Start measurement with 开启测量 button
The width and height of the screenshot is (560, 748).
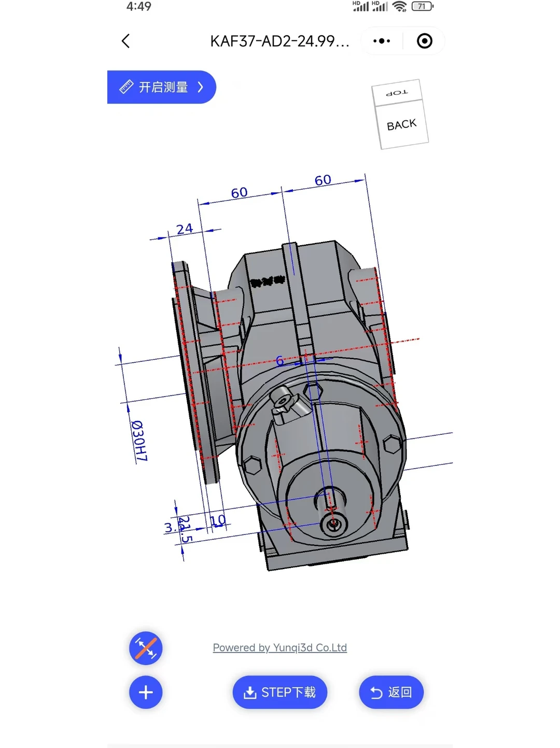tap(161, 87)
